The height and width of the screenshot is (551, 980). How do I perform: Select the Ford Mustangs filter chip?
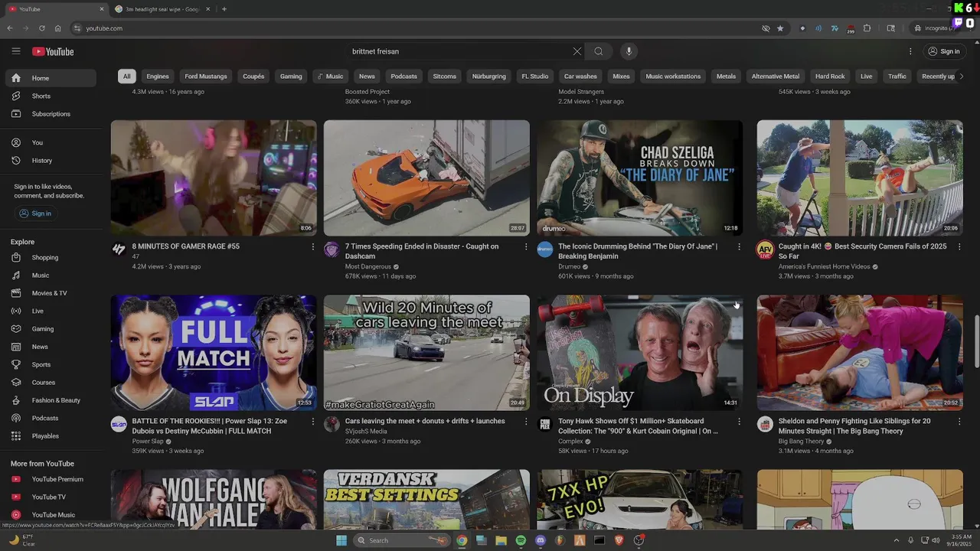[x=206, y=77]
